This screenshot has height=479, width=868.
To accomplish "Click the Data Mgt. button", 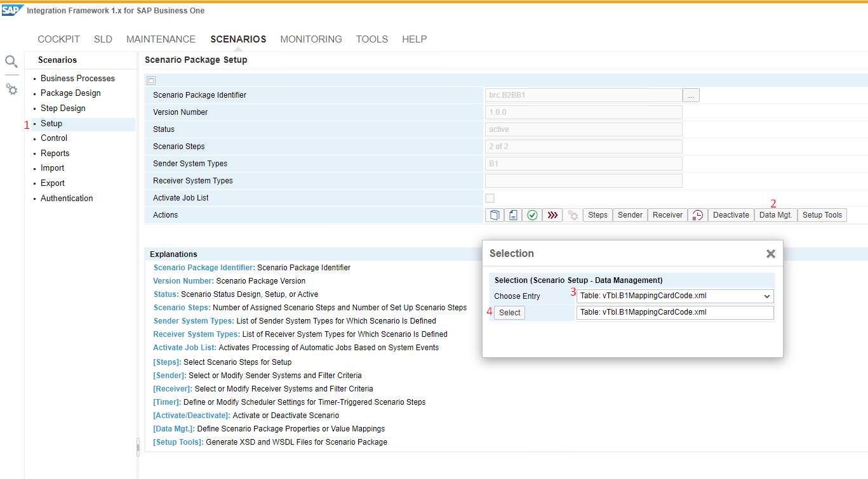I will (x=775, y=215).
